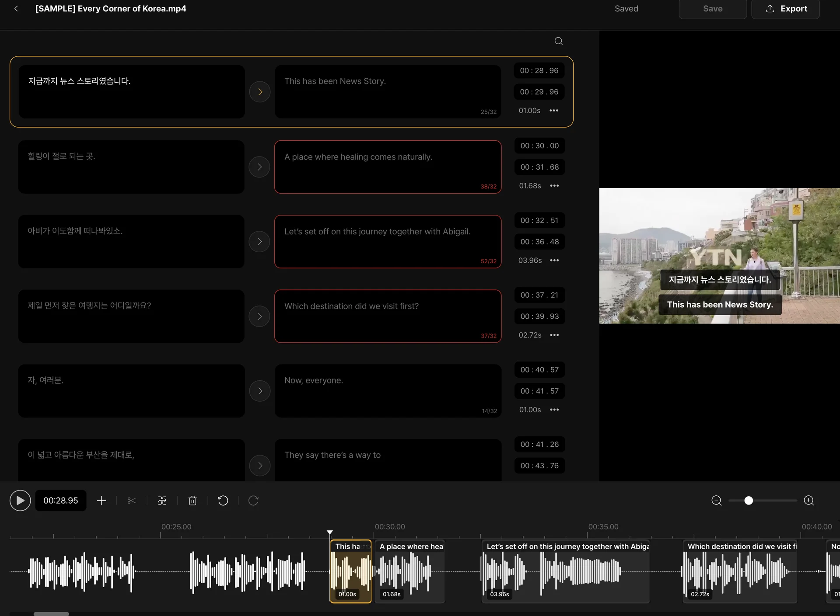
Task: Click the Save button
Action: click(713, 9)
